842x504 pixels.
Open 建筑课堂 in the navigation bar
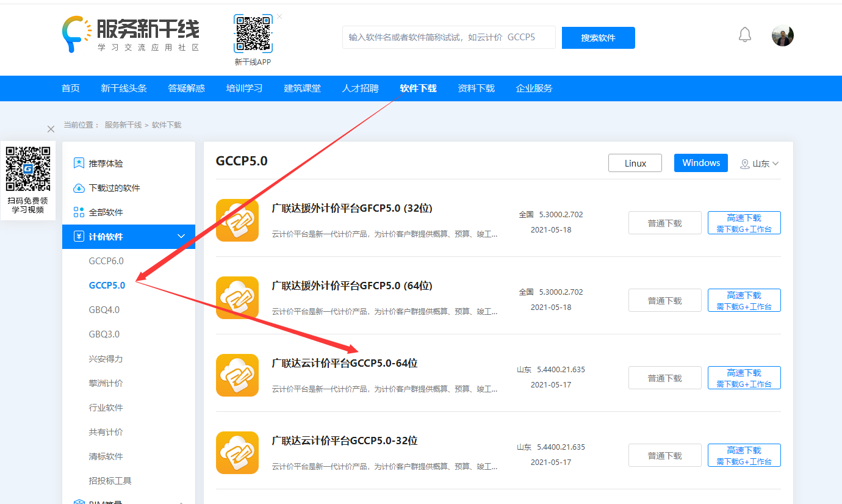303,88
